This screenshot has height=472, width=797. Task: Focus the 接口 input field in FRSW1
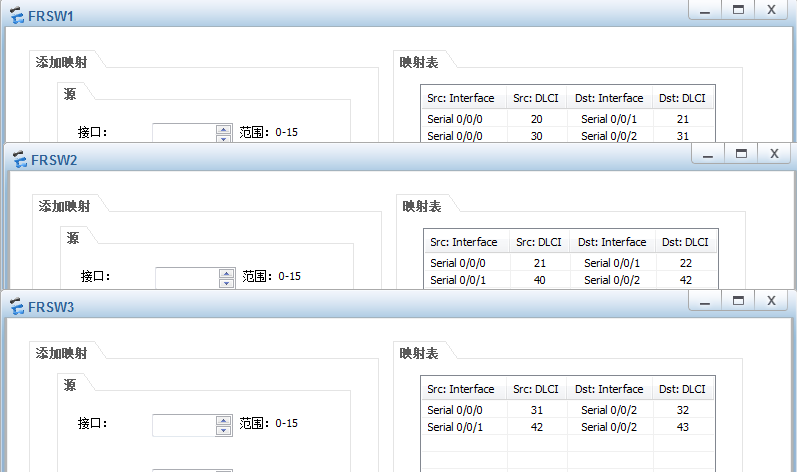click(x=184, y=131)
